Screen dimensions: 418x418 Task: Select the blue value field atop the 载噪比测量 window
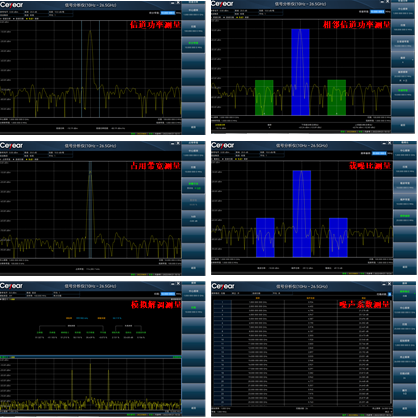click(379, 153)
